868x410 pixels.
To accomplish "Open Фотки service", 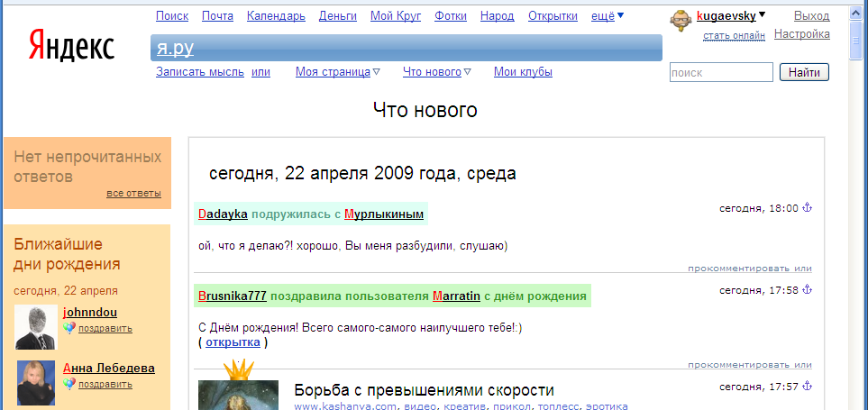I will [x=451, y=16].
